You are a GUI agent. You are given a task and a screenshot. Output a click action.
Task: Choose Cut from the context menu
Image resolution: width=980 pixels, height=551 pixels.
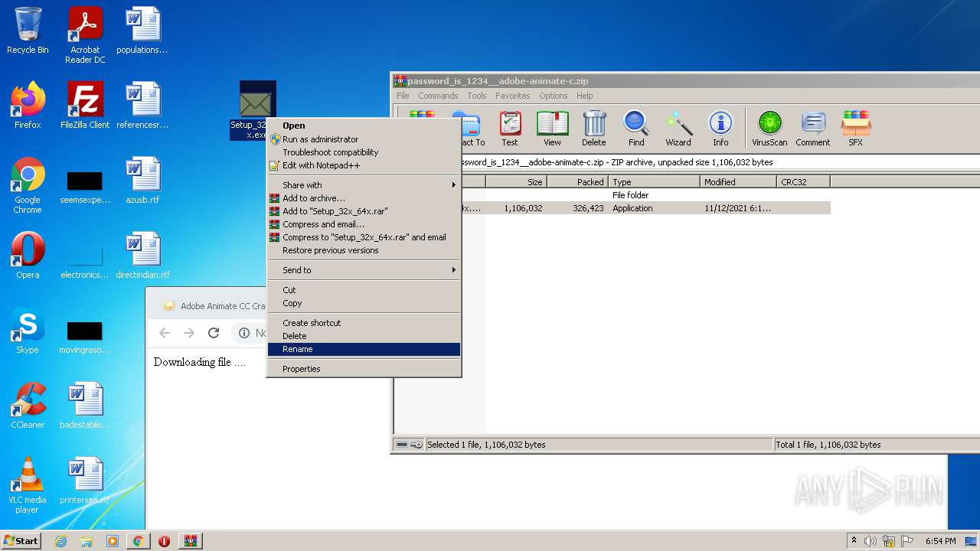364,290
